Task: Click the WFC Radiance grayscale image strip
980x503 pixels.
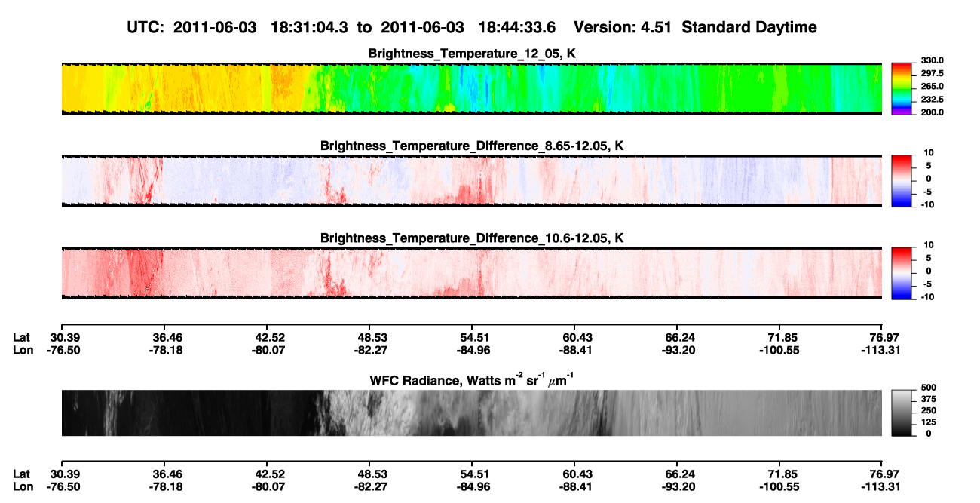Action: click(x=471, y=413)
